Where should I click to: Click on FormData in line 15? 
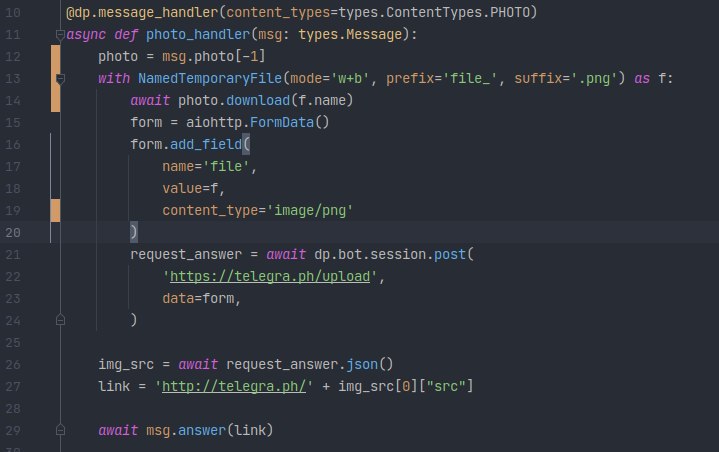click(282, 122)
